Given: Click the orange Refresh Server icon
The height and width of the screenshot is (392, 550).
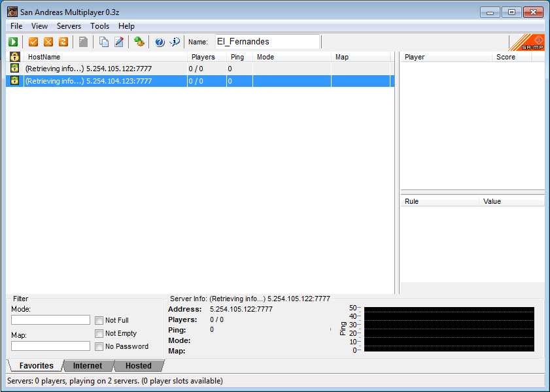Looking at the screenshot, I should click(x=63, y=42).
